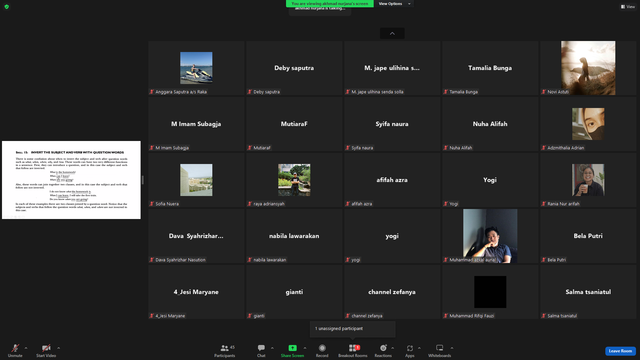Select the gianti participant tile
This screenshot has width=640, height=360.
click(x=294, y=292)
